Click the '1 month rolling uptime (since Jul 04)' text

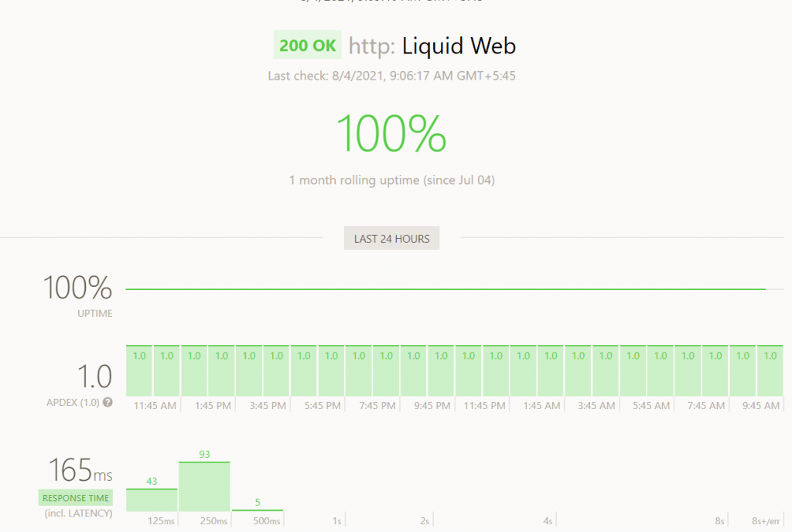391,180
